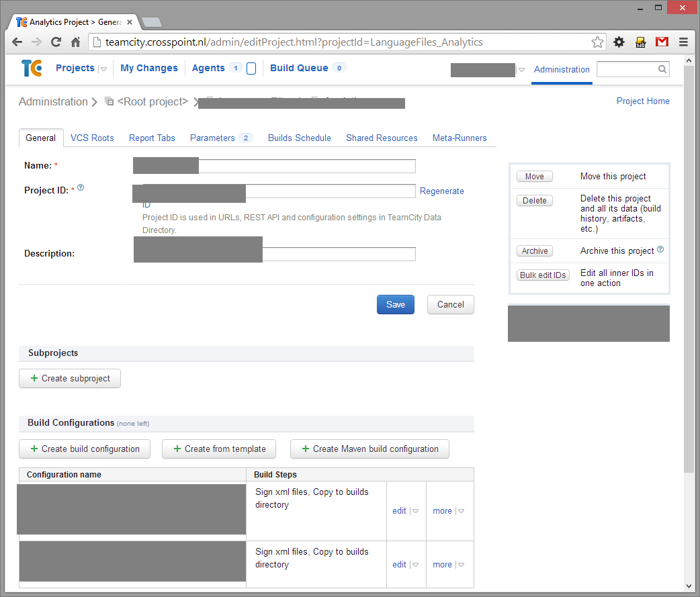Open edit link for first configuration
This screenshot has width=700, height=597.
(x=399, y=511)
